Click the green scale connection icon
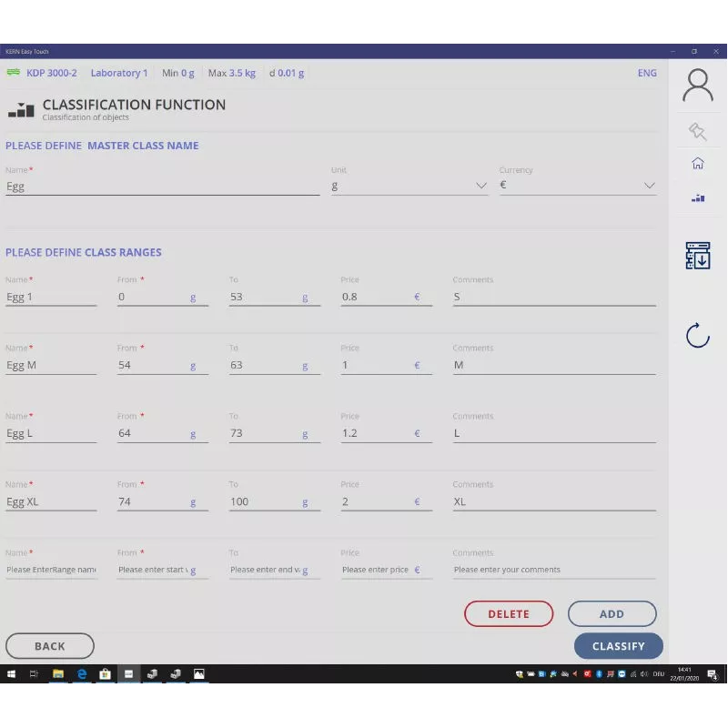Screen dimensions: 728x728 (13, 73)
